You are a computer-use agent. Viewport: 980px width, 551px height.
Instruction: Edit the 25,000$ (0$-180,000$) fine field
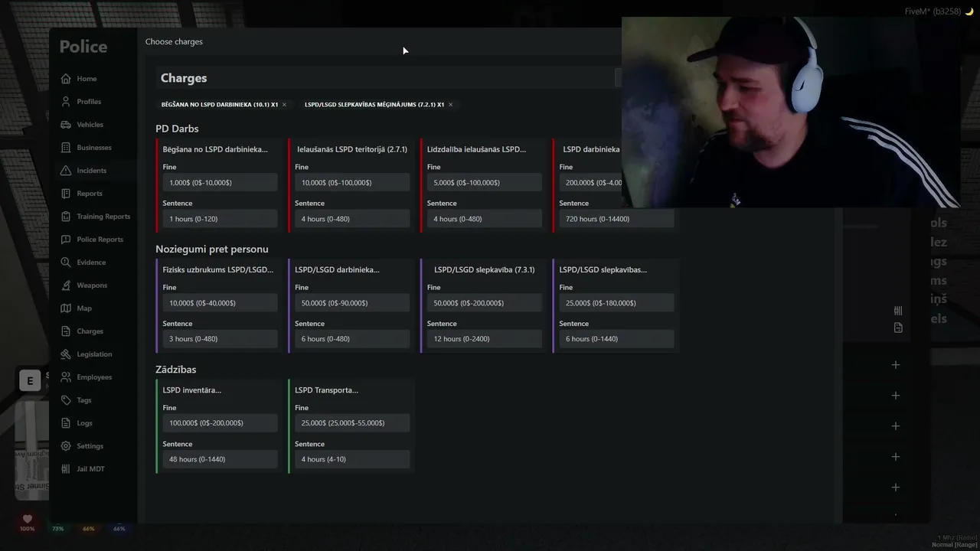(x=616, y=303)
